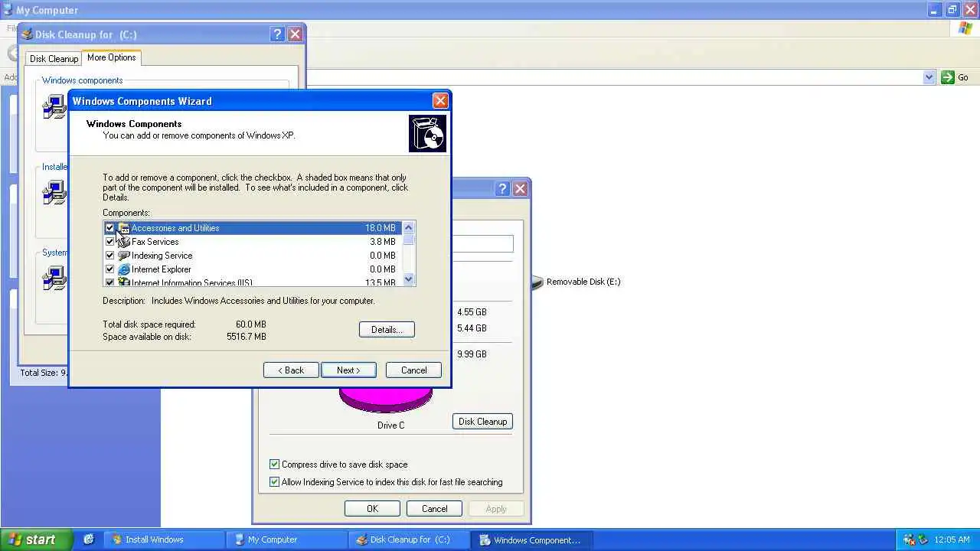Switch to My Computer taskbar button
This screenshot has height=551, width=980.
click(x=286, y=540)
